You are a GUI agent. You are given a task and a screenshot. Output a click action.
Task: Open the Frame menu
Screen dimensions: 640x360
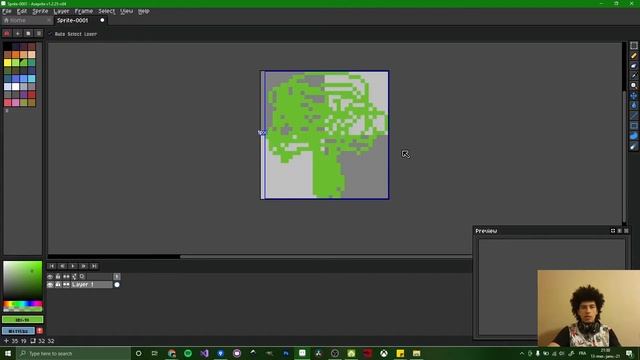[84, 11]
